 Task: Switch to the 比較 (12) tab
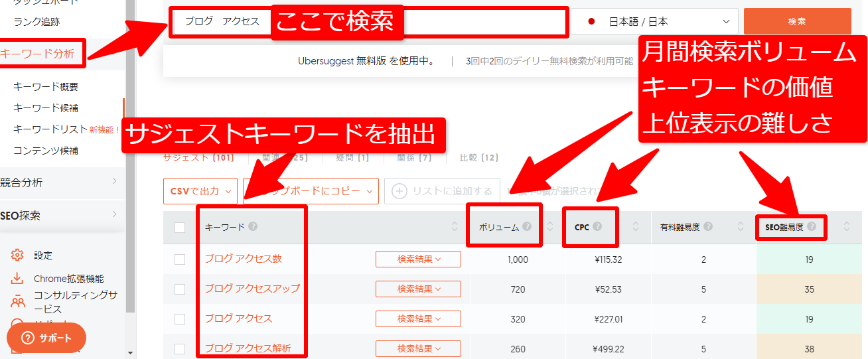coord(479,158)
